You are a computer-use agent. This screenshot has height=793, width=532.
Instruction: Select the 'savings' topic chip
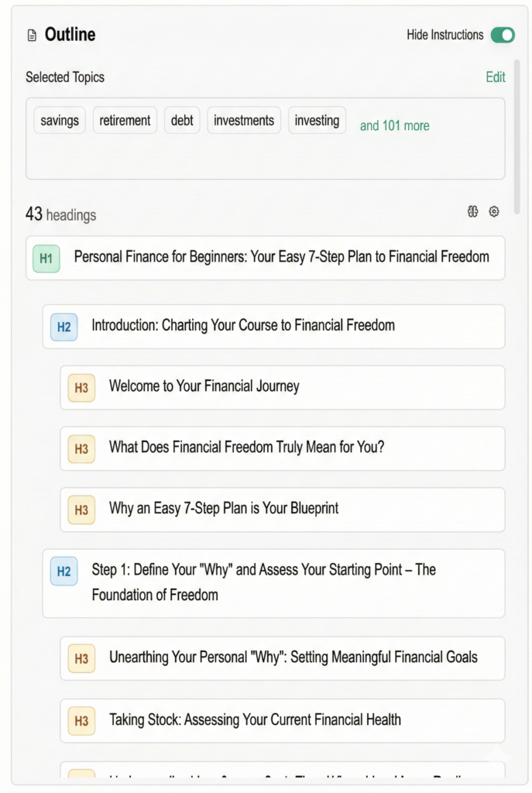[60, 121]
